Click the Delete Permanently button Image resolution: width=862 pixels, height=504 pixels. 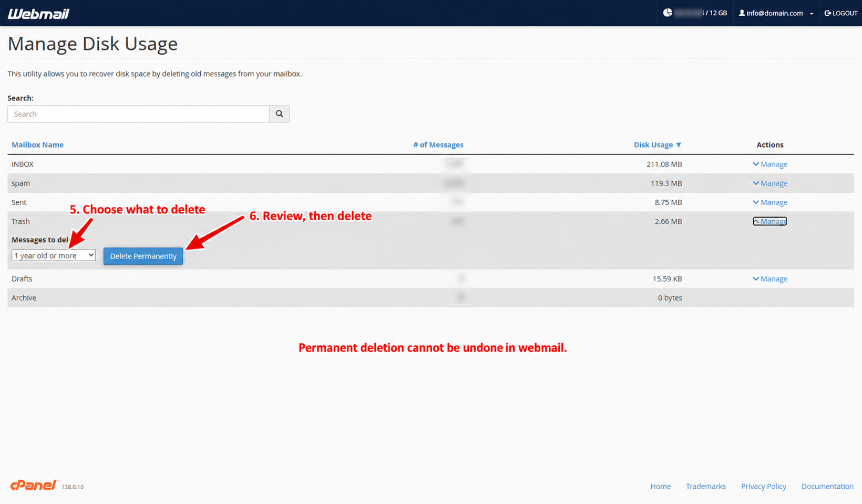click(x=143, y=256)
